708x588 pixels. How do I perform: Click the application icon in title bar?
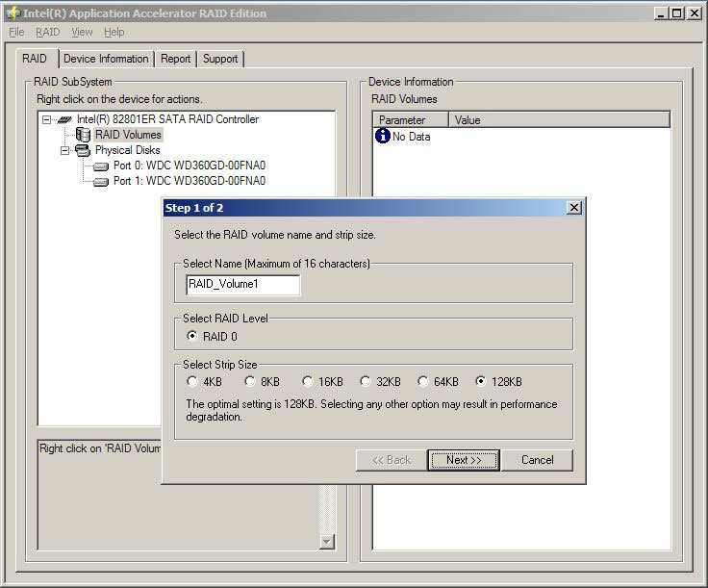point(13,13)
